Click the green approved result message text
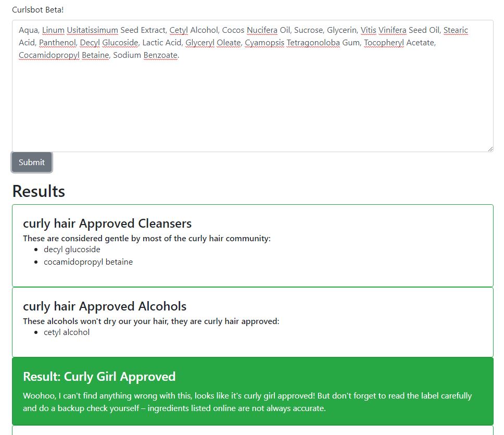 coord(247,402)
